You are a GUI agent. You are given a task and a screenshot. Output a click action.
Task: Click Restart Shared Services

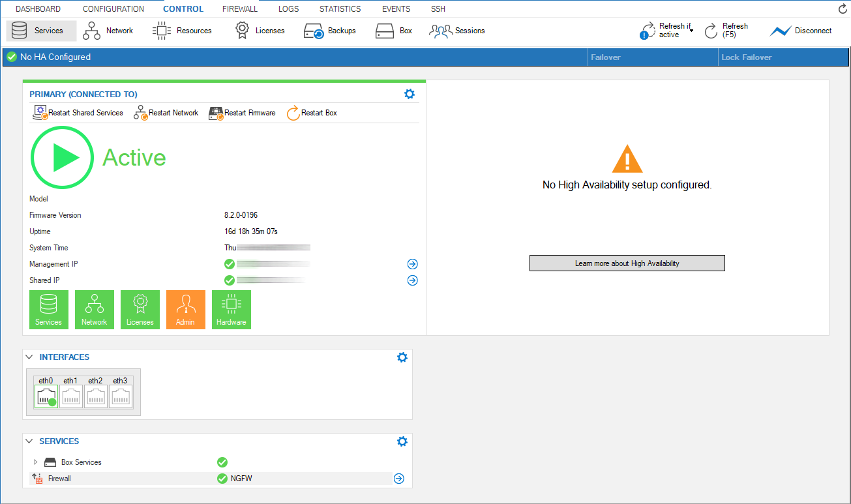78,113
